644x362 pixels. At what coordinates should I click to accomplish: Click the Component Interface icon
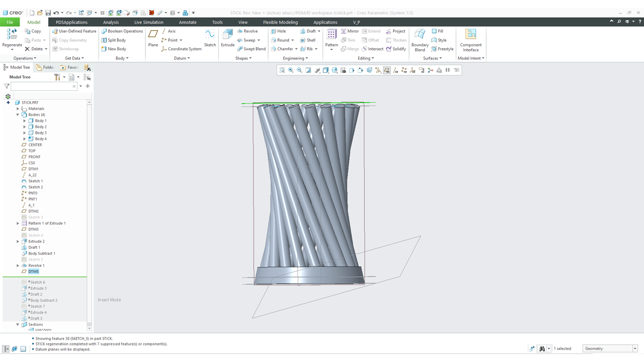[471, 34]
